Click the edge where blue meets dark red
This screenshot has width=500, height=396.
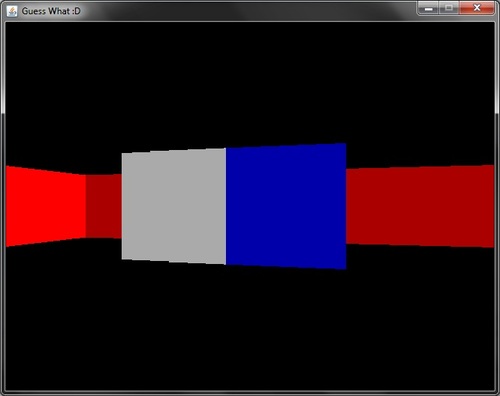pos(346,206)
